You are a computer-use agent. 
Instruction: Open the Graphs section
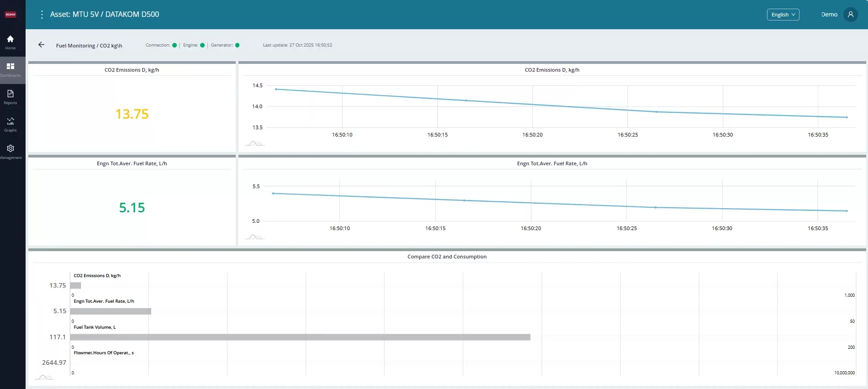click(11, 125)
